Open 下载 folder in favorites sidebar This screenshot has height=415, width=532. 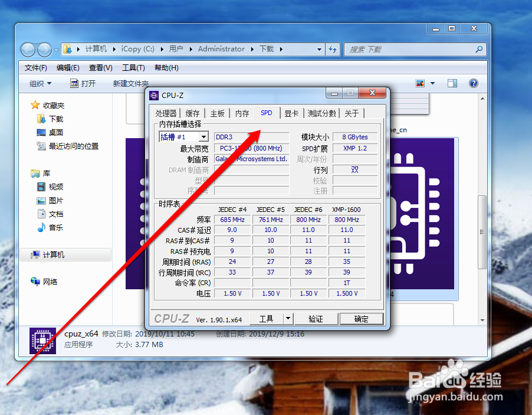pos(50,119)
